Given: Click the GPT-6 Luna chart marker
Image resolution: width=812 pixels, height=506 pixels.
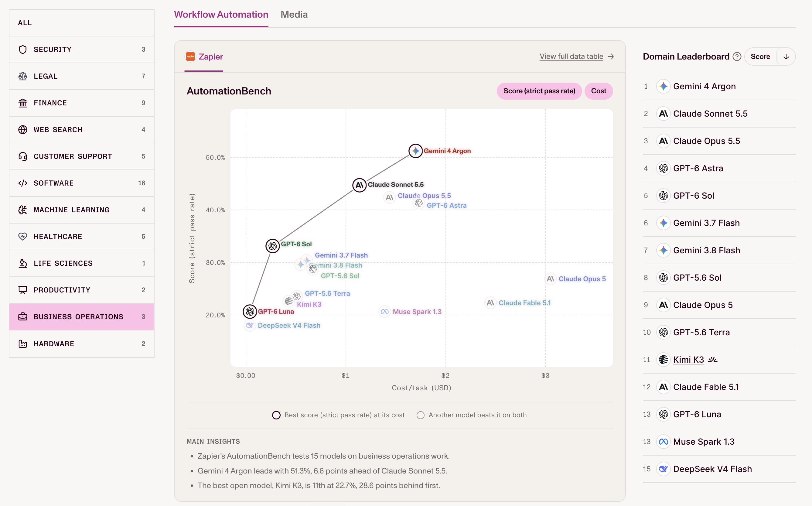Looking at the screenshot, I should click(x=250, y=312).
